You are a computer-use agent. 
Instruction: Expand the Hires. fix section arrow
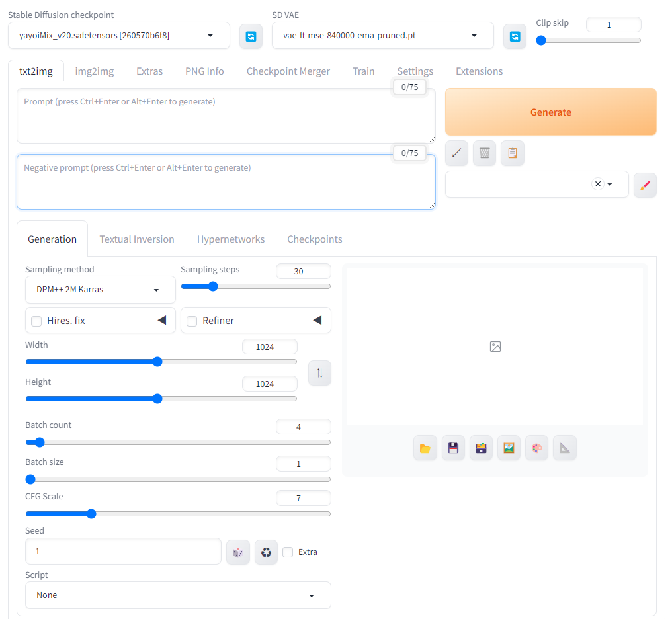162,320
